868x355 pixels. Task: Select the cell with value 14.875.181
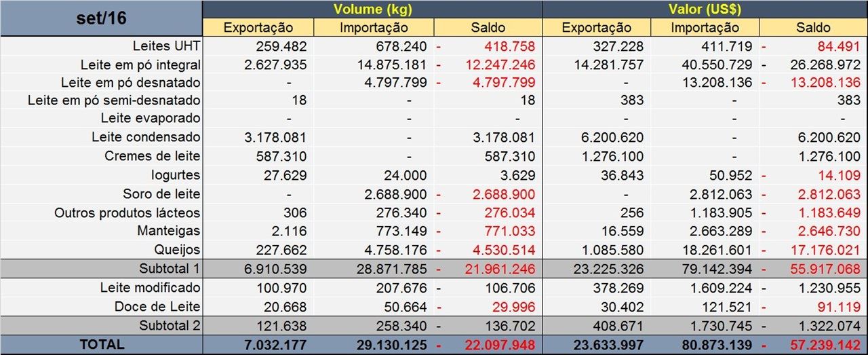point(392,65)
